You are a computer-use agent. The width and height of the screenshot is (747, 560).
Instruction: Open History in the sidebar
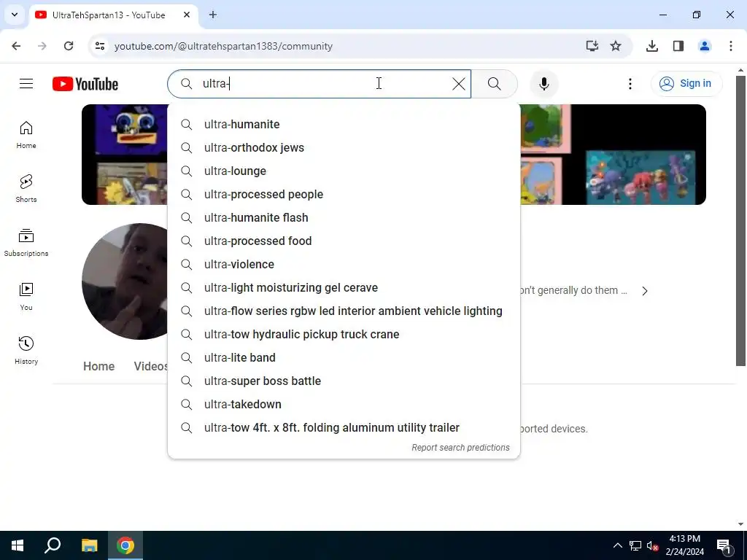click(26, 350)
